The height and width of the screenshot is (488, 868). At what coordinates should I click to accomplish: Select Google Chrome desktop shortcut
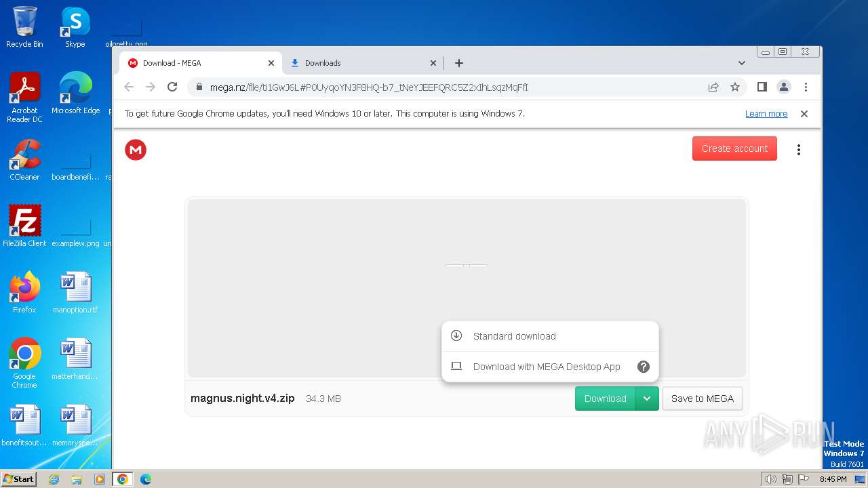(x=24, y=363)
